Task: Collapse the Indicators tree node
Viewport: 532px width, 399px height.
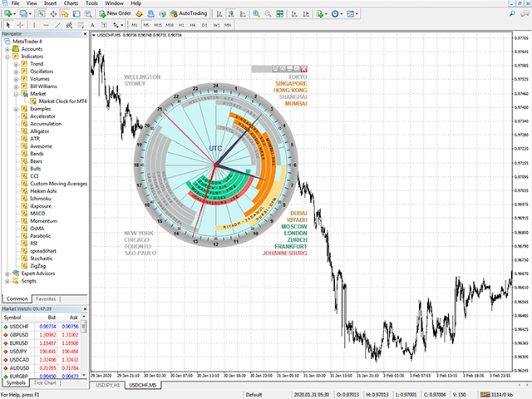Action: point(7,57)
